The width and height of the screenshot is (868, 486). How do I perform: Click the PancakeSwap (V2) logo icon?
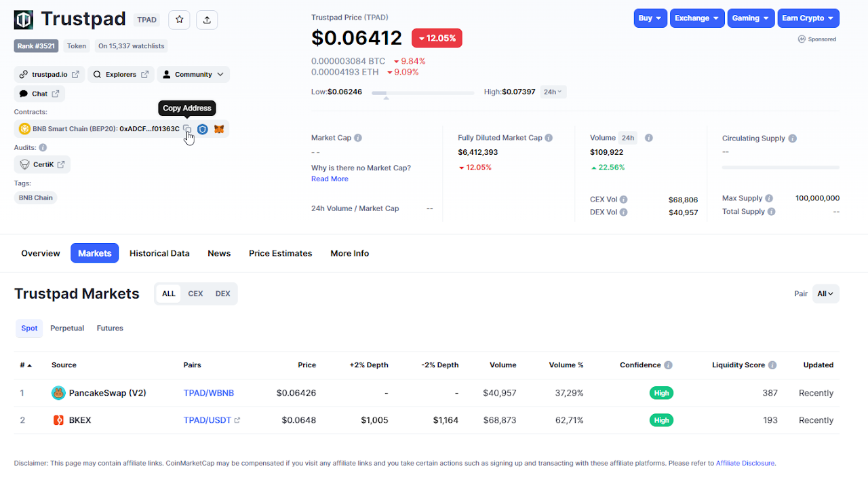pyautogui.click(x=58, y=393)
